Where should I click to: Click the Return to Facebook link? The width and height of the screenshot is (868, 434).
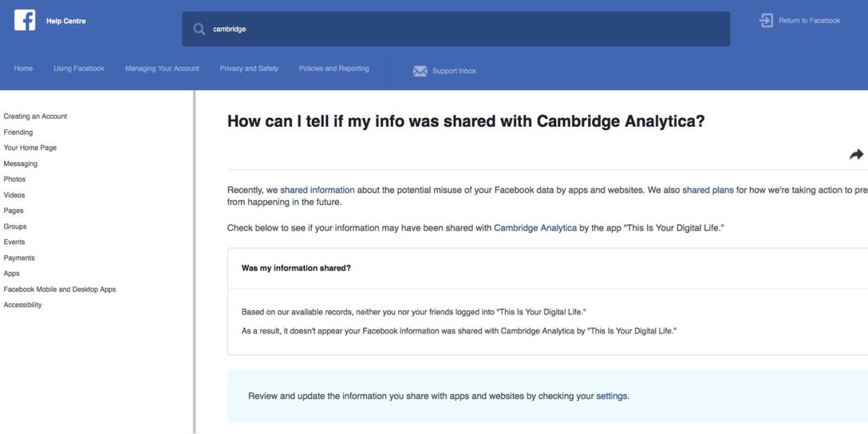tap(809, 20)
